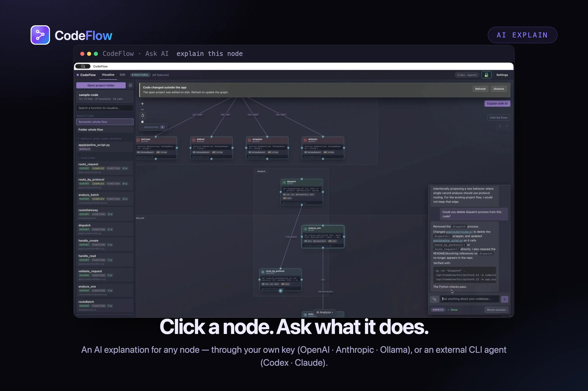
Task: Click the AI EXPLAIN badge
Action: pyautogui.click(x=522, y=35)
